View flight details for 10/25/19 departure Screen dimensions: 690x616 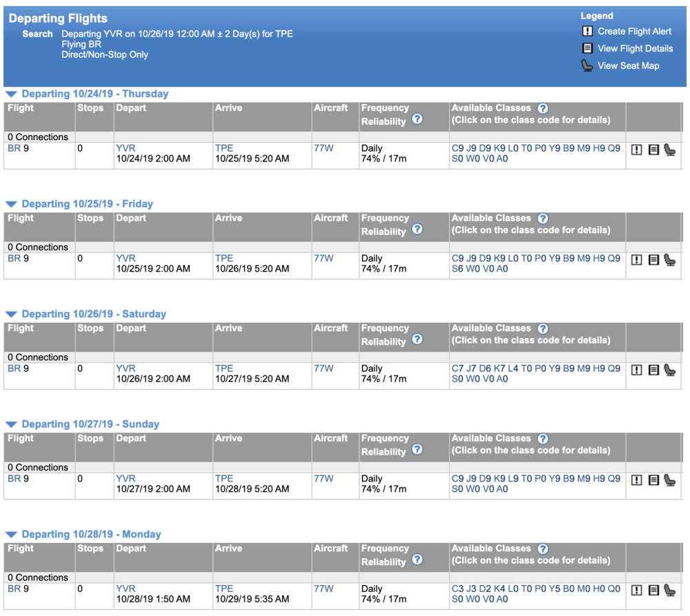(653, 260)
